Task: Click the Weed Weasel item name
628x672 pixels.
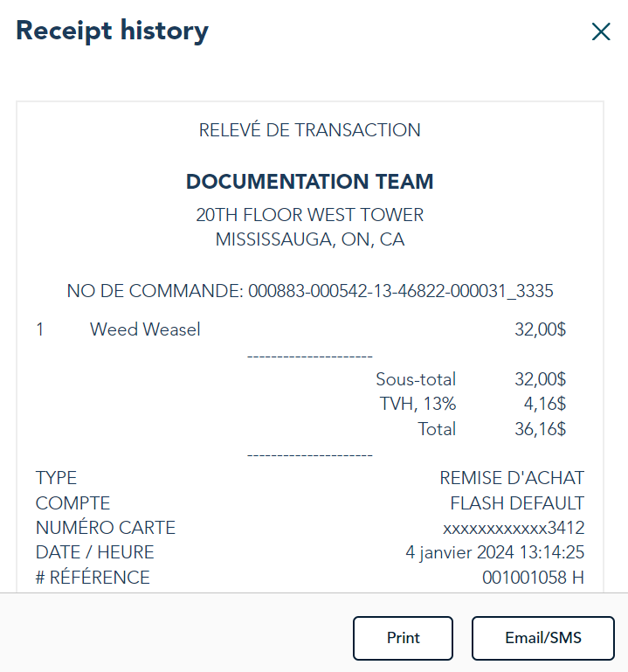Action: click(x=145, y=329)
